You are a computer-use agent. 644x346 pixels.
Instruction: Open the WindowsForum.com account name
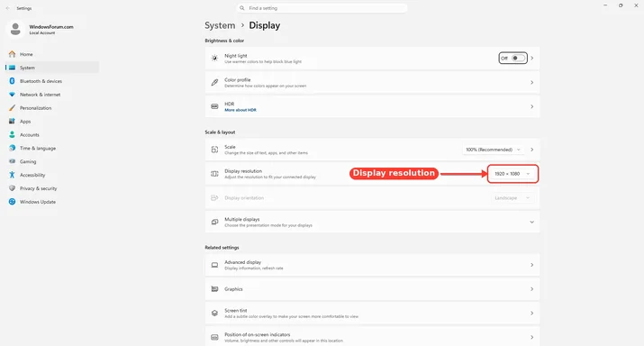(x=51, y=27)
